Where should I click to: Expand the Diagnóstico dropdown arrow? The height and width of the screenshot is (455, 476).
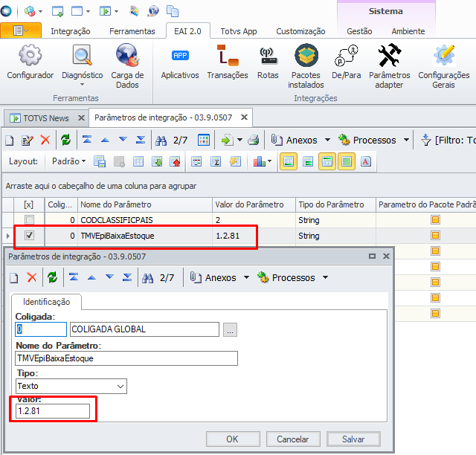pos(82,85)
